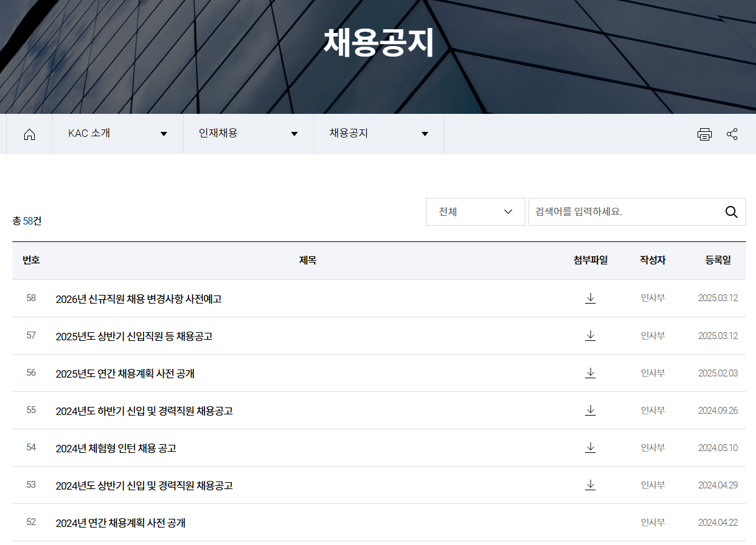Open the 전체 category dropdown
This screenshot has height=545, width=756.
475,212
